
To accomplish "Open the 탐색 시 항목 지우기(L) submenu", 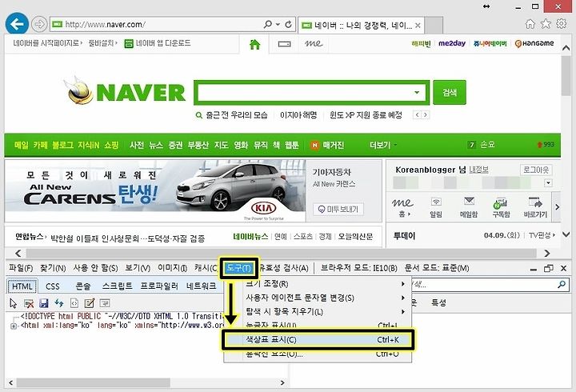I will 318,311.
